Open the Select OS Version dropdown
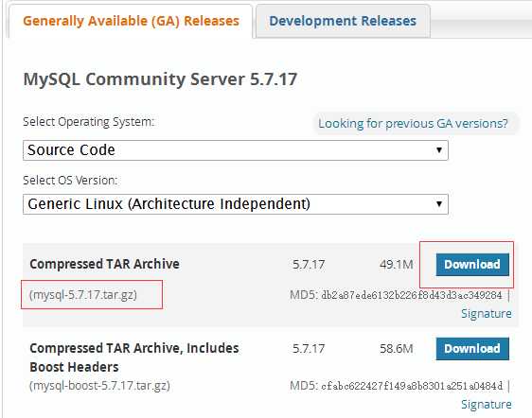 click(236, 204)
